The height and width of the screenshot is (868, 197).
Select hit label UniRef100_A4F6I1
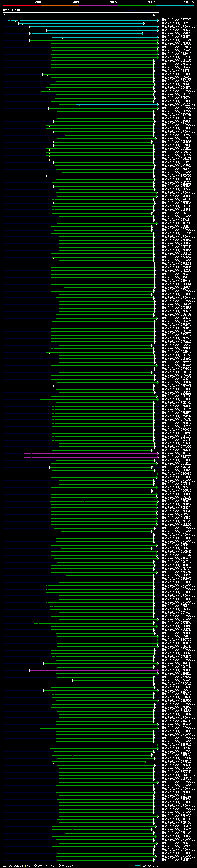176,558
